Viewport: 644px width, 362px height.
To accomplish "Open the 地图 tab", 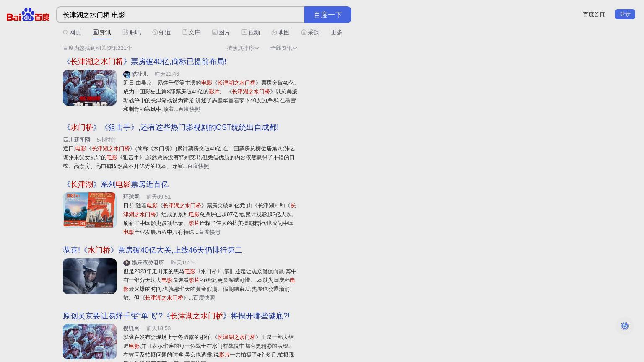I will 280,32.
